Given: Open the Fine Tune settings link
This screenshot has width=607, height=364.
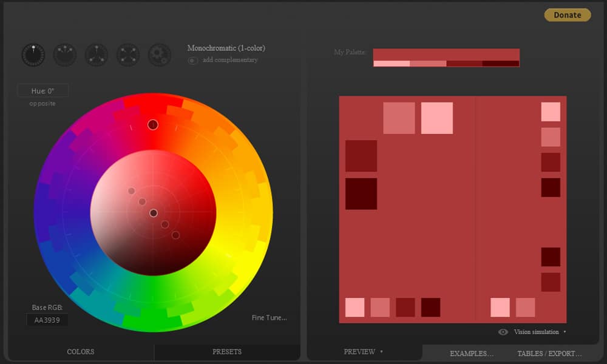Looking at the screenshot, I should pos(269,318).
